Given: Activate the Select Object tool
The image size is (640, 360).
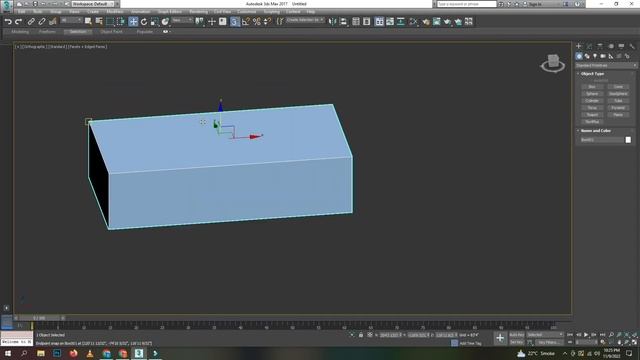Looking at the screenshot, I should [88, 22].
